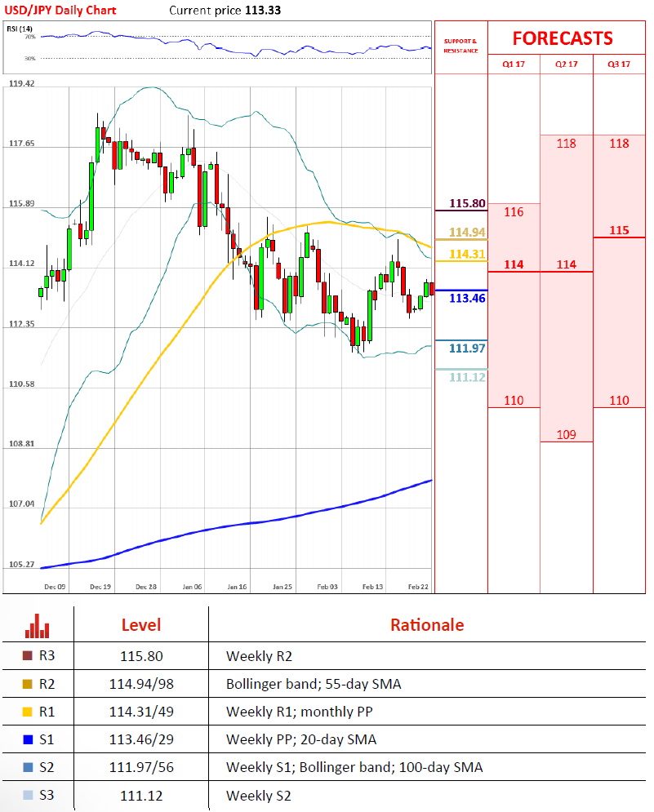Click the red bar chart icon
Viewport: 654px width, 812px height.
pyautogui.click(x=38, y=626)
